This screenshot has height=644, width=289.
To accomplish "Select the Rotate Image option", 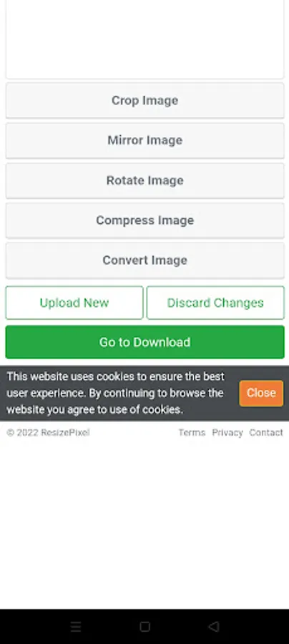I will tap(144, 180).
